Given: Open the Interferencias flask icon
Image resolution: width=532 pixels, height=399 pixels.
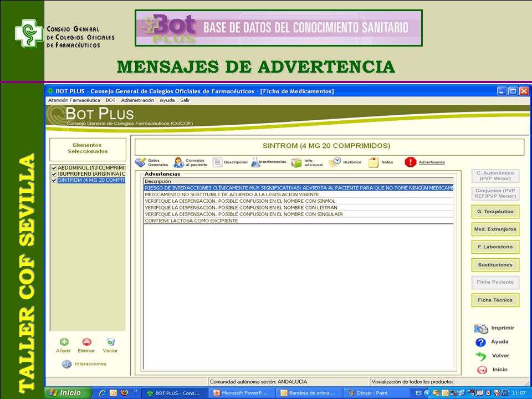Looking at the screenshot, I should [x=255, y=162].
